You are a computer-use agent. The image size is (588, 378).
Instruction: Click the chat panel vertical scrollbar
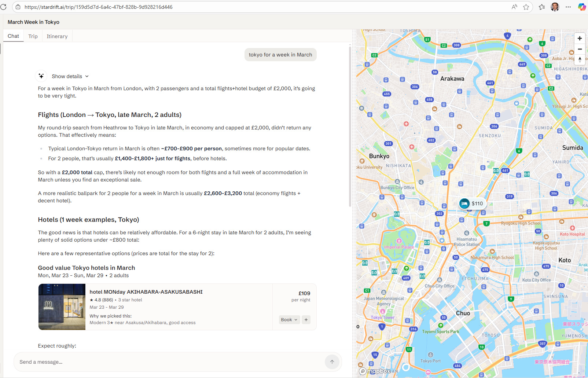350,126
